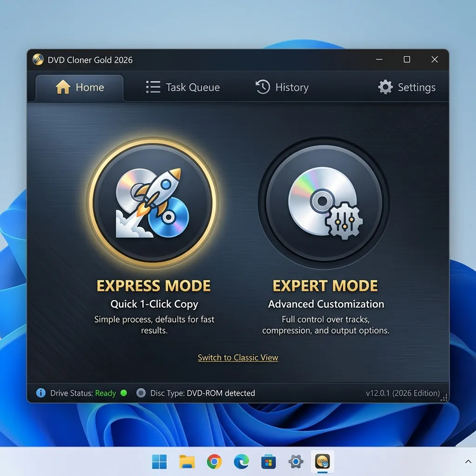
Task: Click the DVD Cloner Gold title bar icon
Action: [x=38, y=59]
